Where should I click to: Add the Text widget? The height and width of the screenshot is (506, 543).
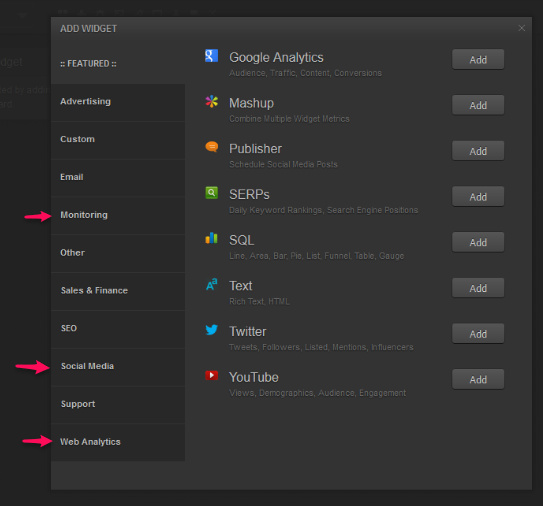tap(478, 288)
